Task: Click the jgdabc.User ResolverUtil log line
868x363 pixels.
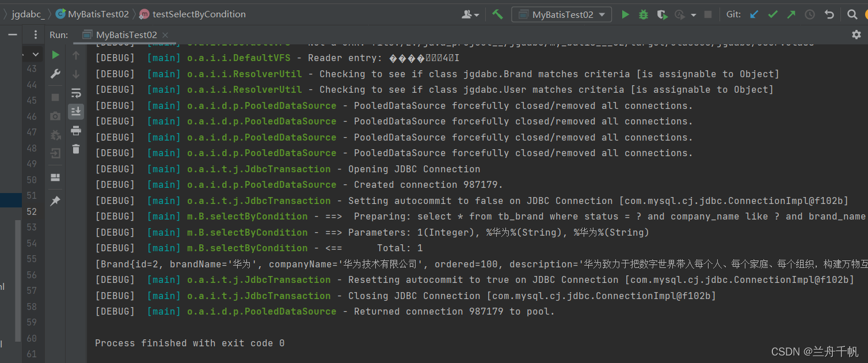Action: point(435,89)
